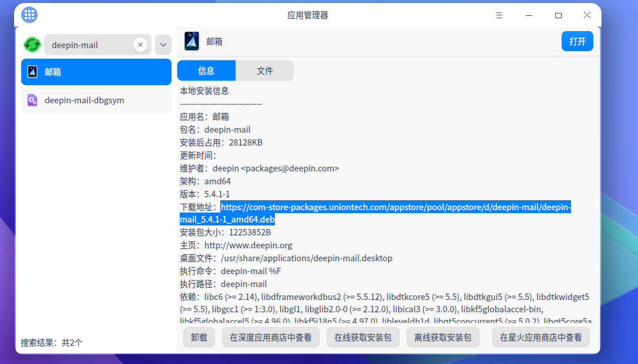This screenshot has height=364, width=638.
Task: Click 在星火应用商店中查看 button
Action: [x=540, y=337]
